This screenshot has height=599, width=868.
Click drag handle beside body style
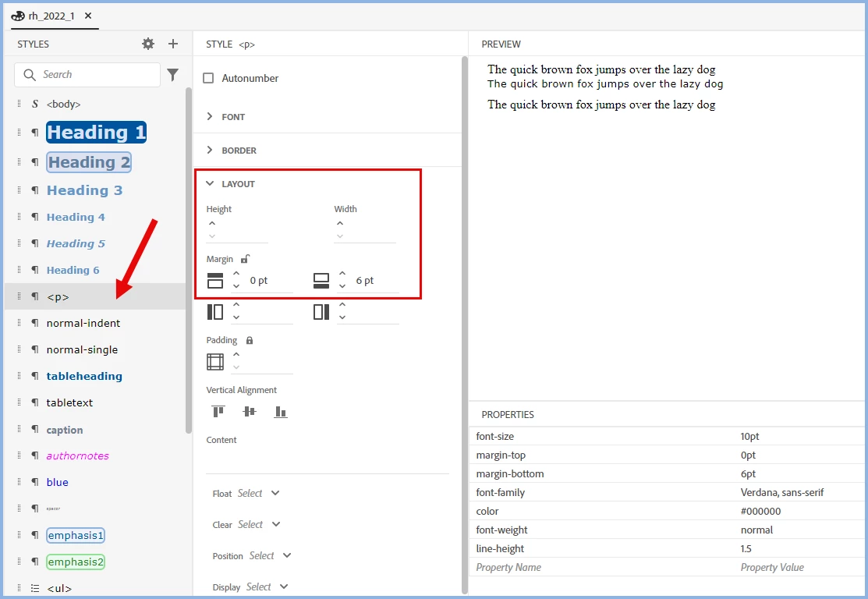coord(19,104)
